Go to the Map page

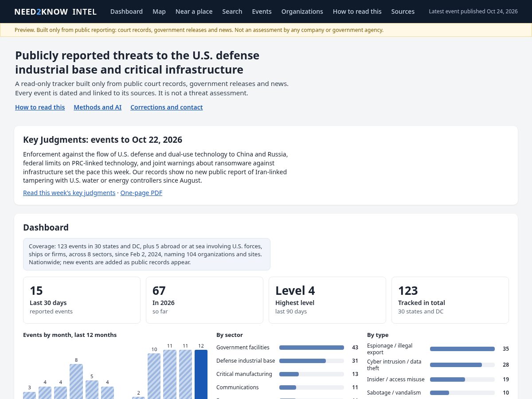pyautogui.click(x=159, y=12)
